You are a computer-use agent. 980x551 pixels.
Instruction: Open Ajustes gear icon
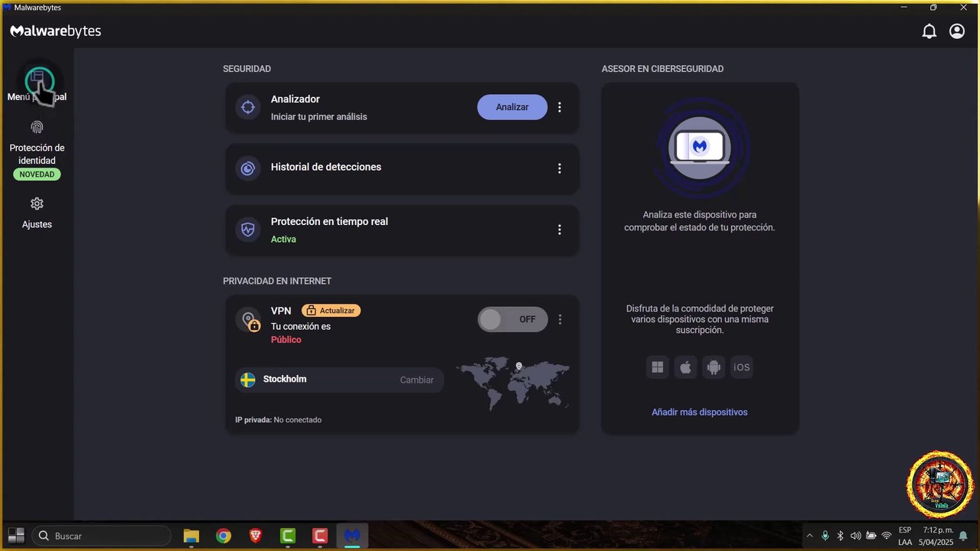[x=37, y=204]
